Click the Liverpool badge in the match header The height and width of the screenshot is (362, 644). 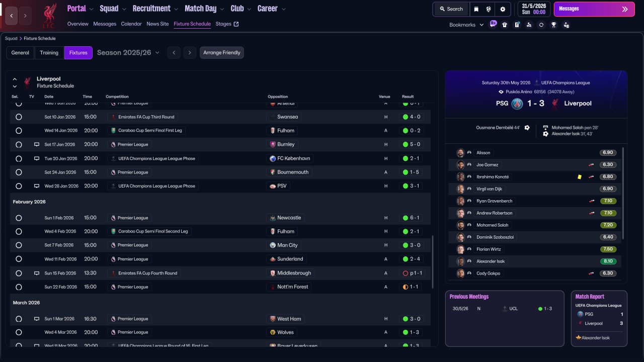click(x=555, y=104)
